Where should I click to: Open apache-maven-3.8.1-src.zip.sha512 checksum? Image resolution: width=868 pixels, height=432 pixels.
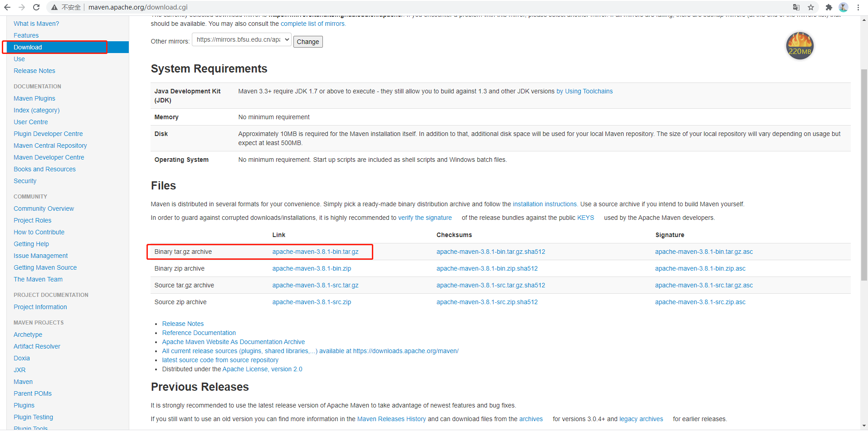coord(487,302)
